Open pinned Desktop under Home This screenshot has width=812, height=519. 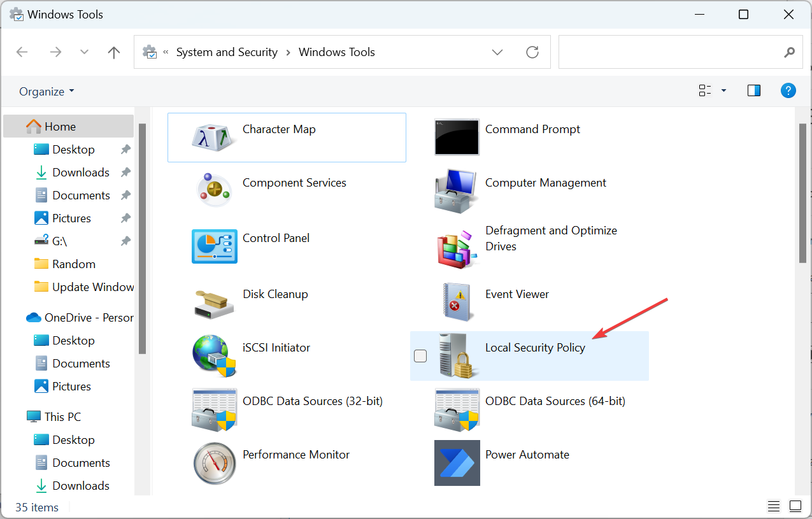point(73,150)
